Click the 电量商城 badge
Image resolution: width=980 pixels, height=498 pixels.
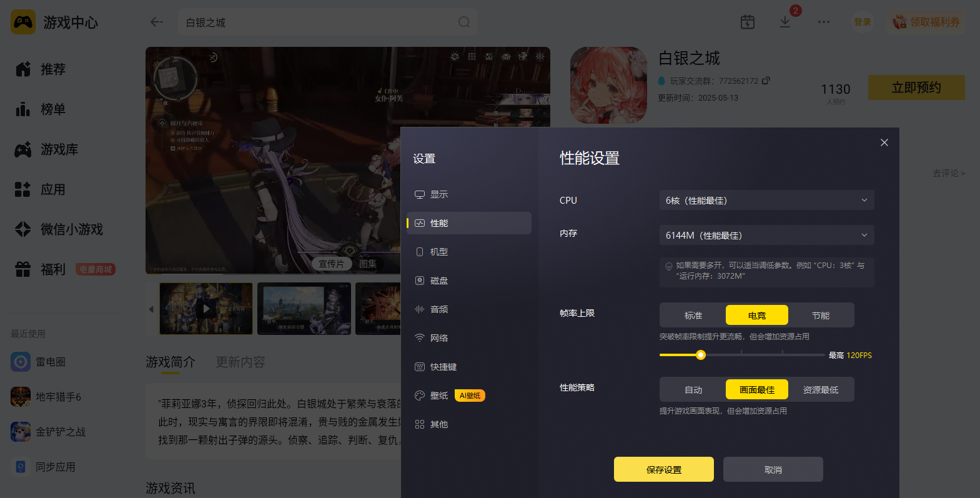point(96,269)
